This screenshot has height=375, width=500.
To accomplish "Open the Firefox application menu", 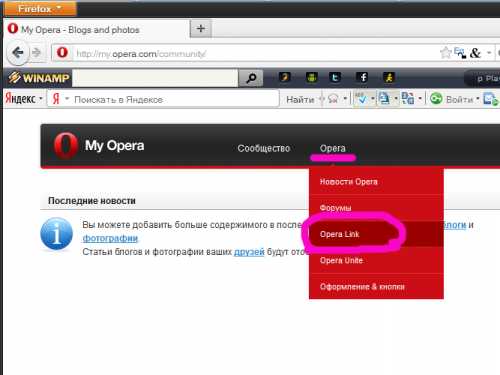I will pos(40,9).
